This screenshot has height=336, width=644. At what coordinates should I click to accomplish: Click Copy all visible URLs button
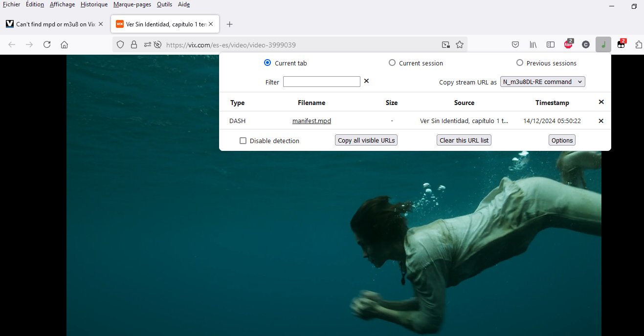366,140
